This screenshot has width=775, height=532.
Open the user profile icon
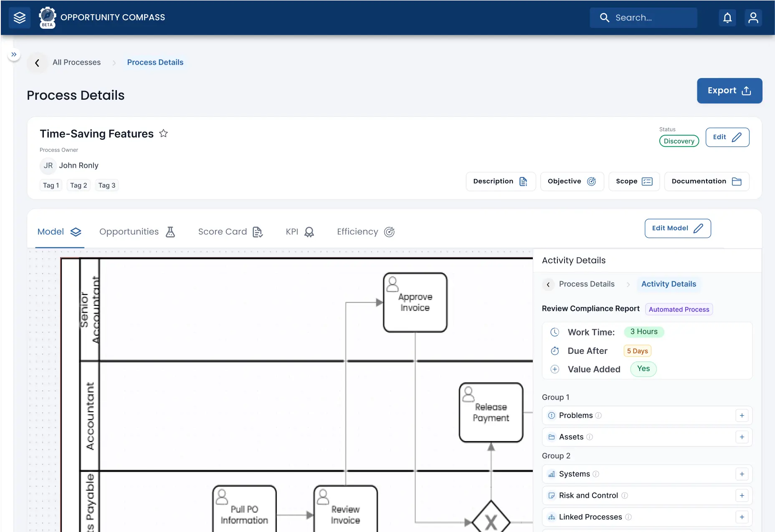coord(753,18)
